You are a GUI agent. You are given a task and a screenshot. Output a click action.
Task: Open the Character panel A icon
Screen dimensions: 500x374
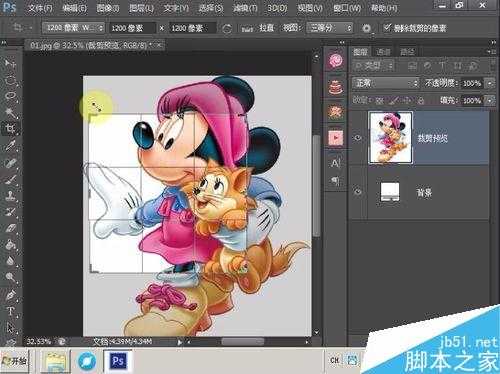click(x=335, y=163)
